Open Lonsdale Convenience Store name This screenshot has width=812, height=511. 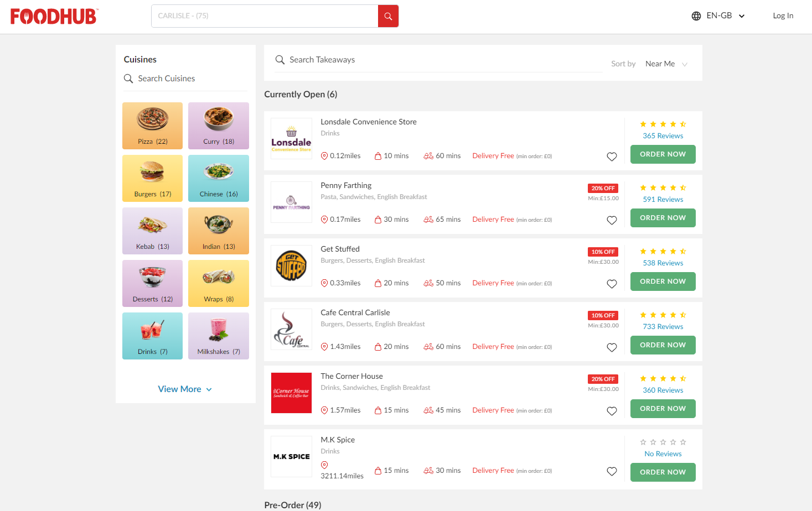click(368, 122)
